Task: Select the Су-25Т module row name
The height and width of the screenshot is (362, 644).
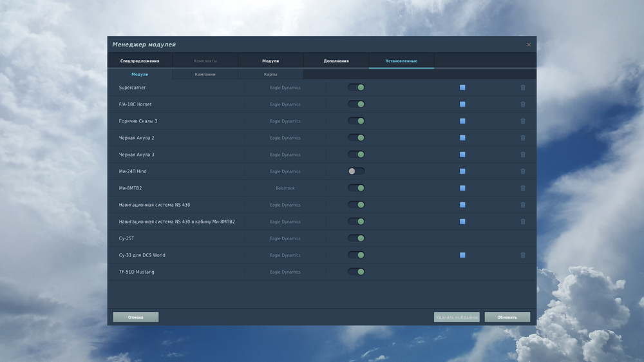Action: pyautogui.click(x=126, y=238)
